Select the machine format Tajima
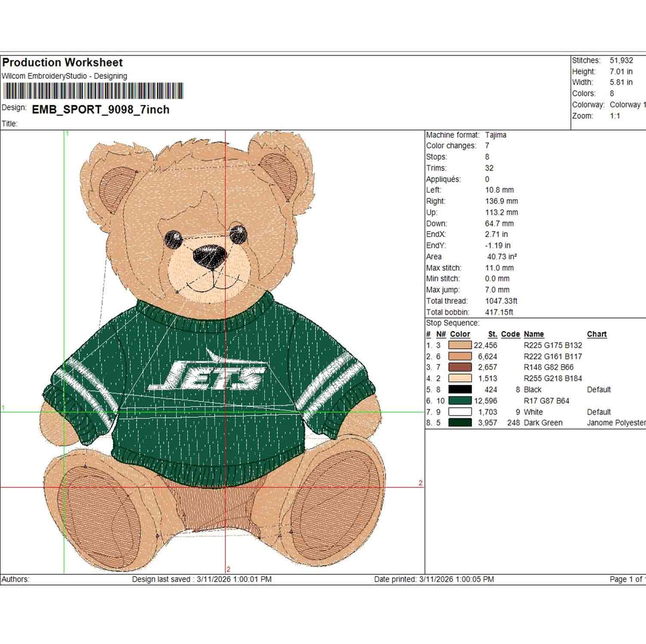The height and width of the screenshot is (644, 646). pyautogui.click(x=496, y=135)
